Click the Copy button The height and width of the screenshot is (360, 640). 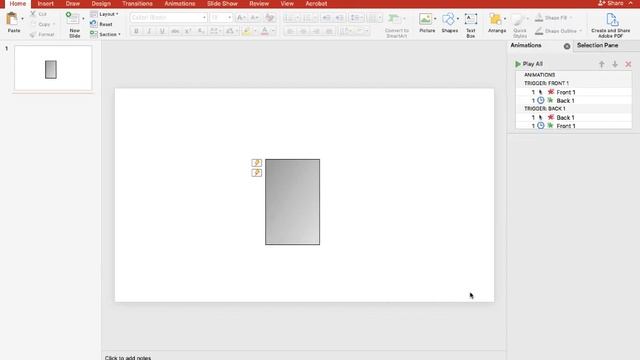click(x=42, y=24)
